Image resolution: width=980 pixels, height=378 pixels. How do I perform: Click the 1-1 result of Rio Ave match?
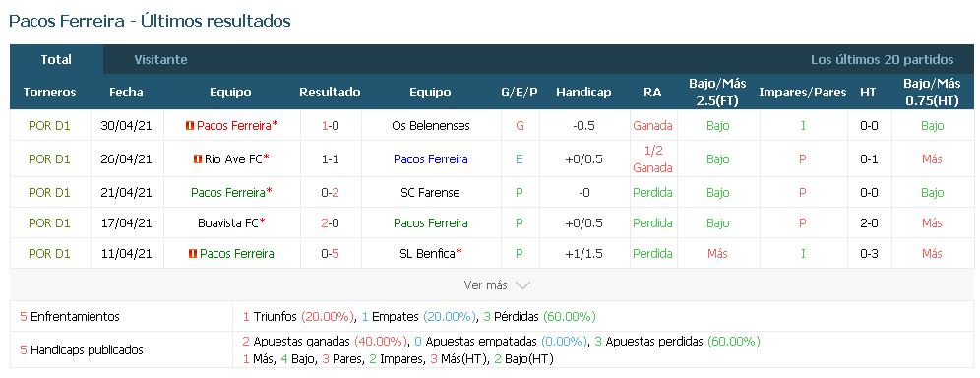point(330,159)
